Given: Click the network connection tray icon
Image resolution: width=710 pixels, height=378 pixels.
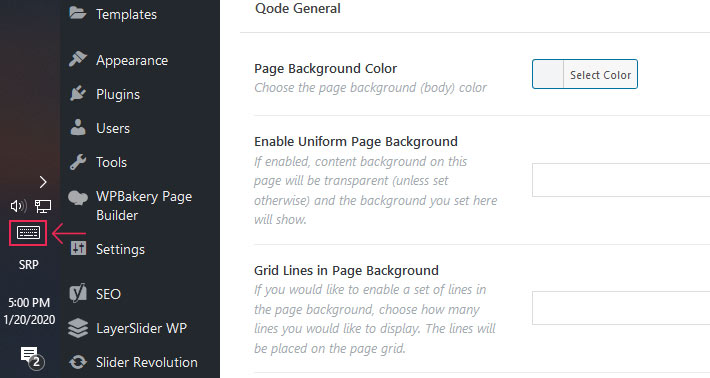Looking at the screenshot, I should [x=43, y=206].
